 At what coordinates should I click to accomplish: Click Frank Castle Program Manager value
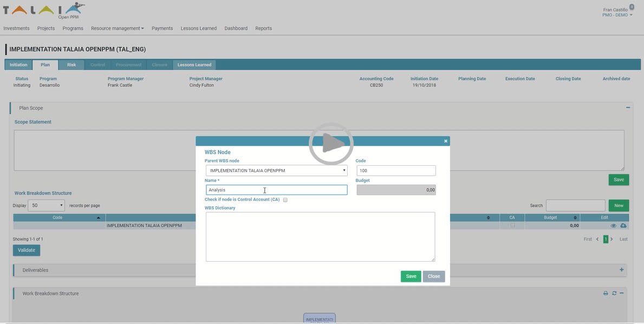pos(120,85)
